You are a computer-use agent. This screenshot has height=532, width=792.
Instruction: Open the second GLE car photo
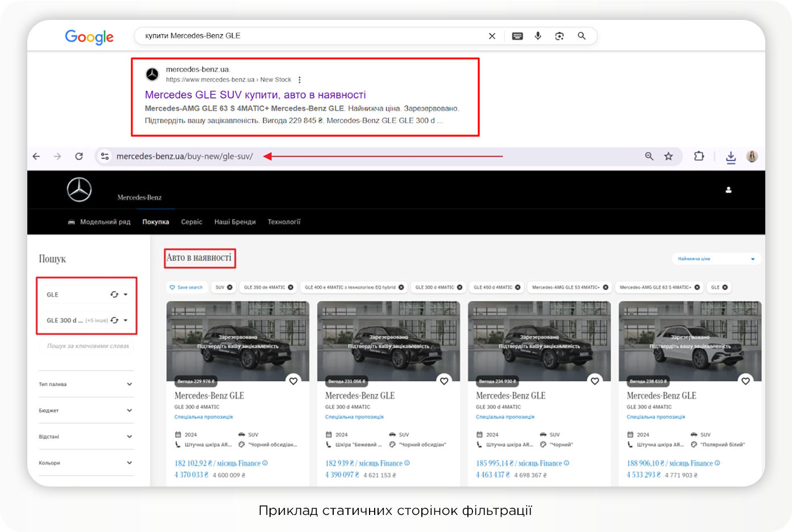click(388, 341)
